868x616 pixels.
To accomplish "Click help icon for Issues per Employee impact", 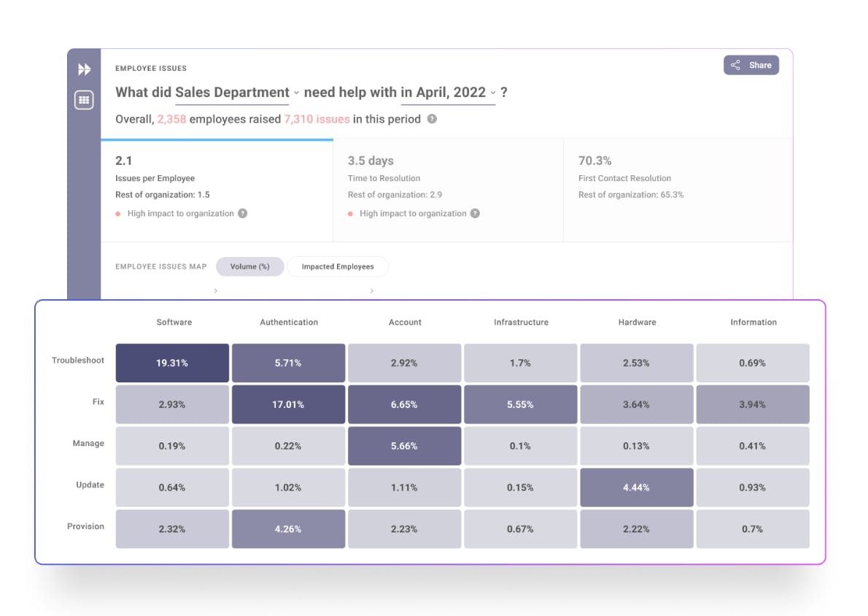I will pos(243,214).
